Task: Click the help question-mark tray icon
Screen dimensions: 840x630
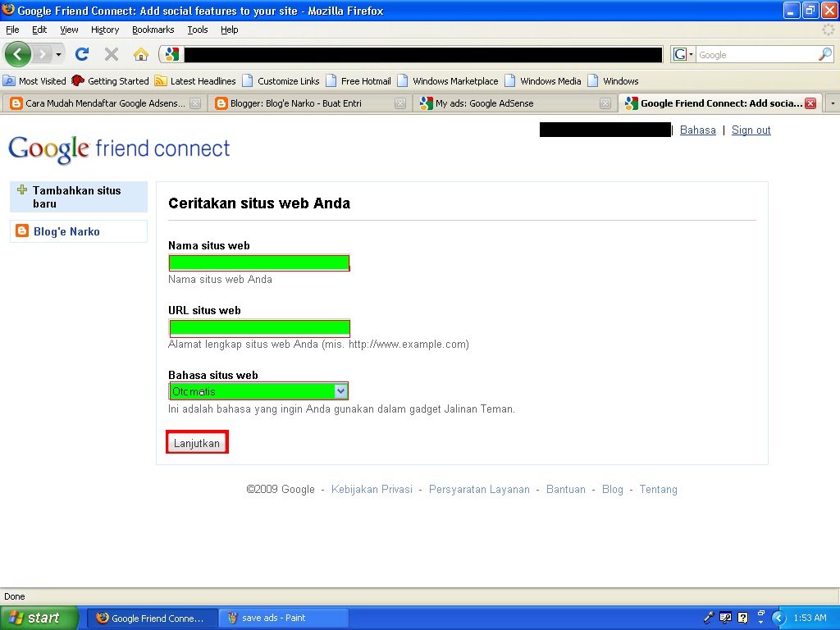Action: click(742, 618)
